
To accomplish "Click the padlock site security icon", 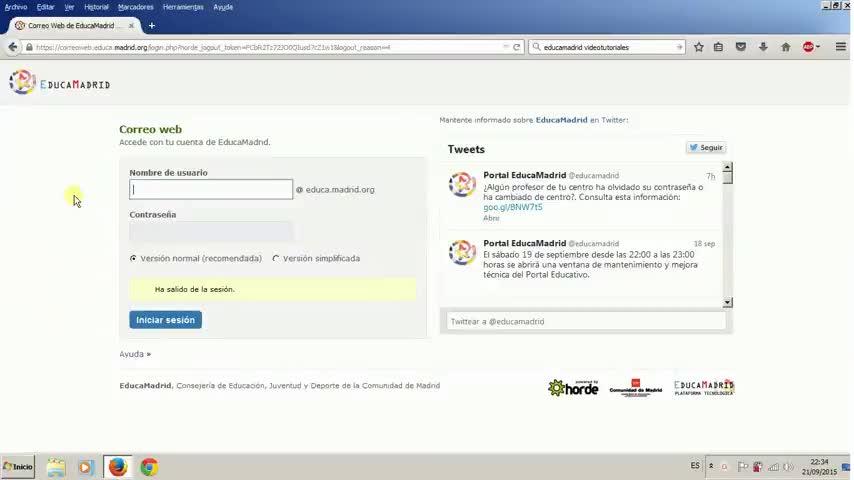I will tap(29, 47).
